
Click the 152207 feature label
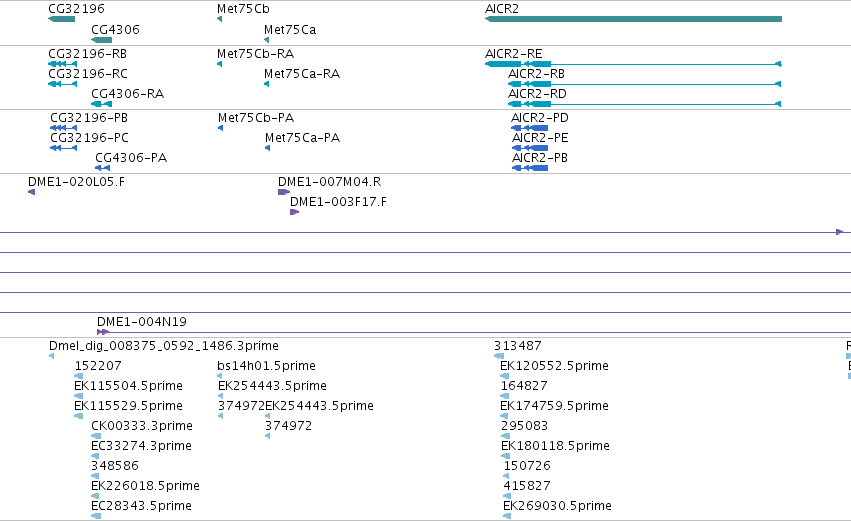[98, 366]
